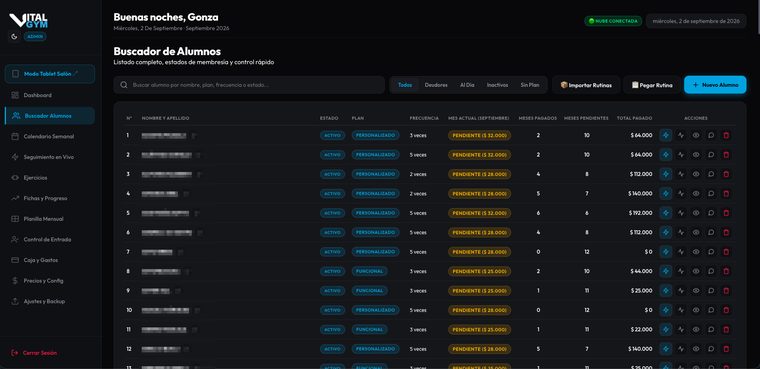Go to Dashboard in the sidebar
Screen dimensions: 760x369
[50, 95]
